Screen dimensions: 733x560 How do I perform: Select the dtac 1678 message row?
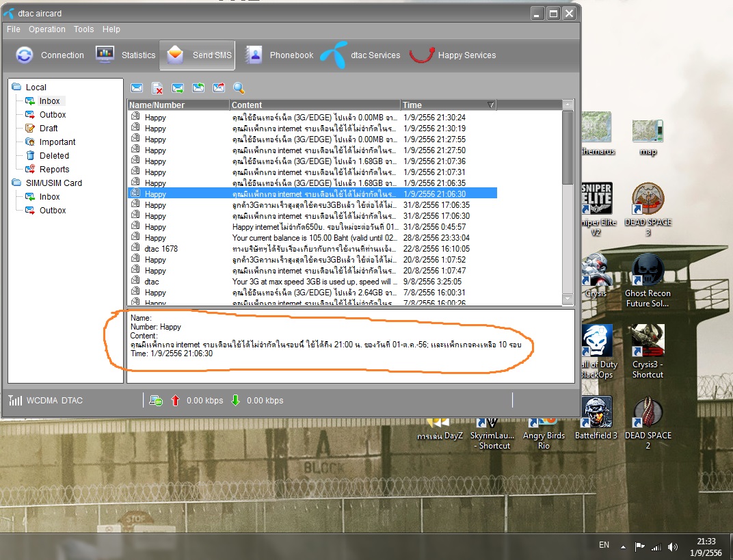tap(312, 249)
